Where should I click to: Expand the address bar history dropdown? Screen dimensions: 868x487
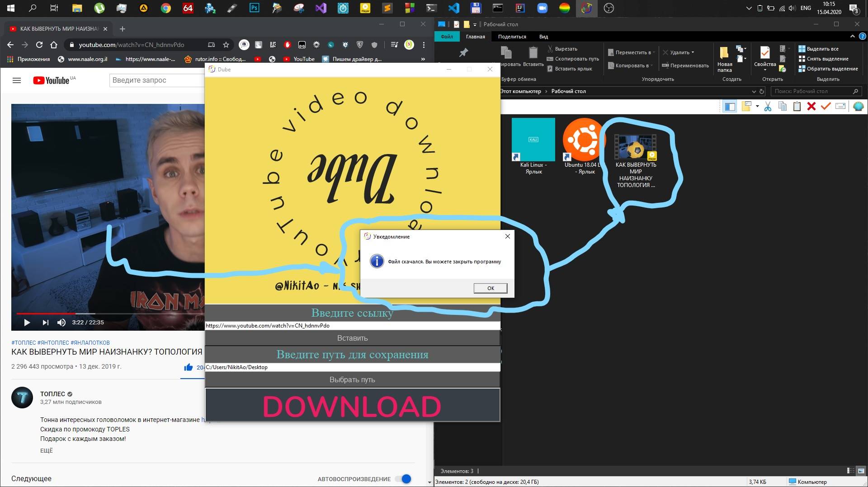(754, 91)
